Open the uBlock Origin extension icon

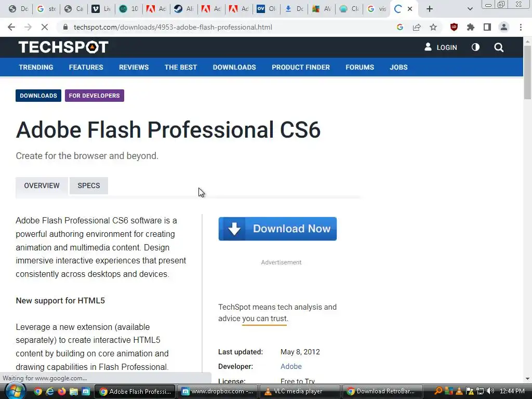pyautogui.click(x=454, y=27)
